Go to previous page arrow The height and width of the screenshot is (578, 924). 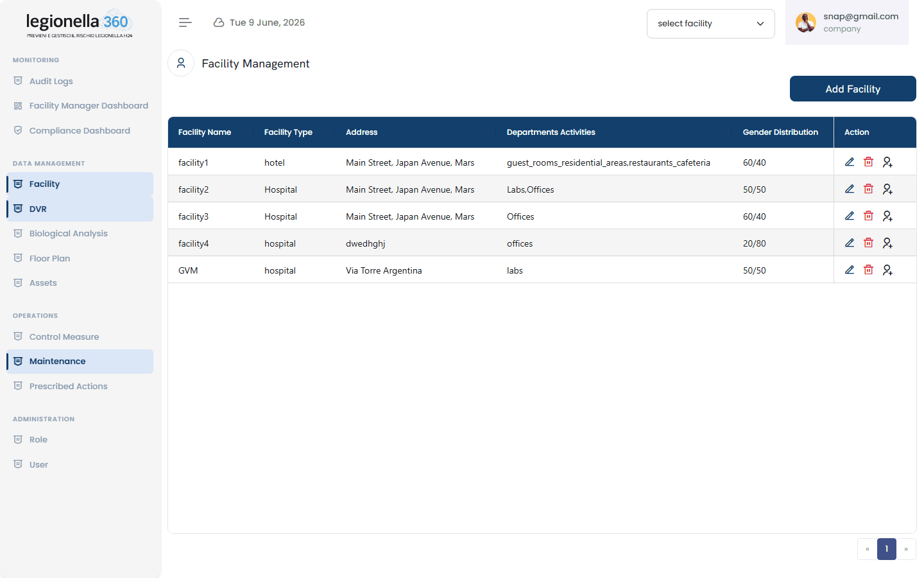867,549
